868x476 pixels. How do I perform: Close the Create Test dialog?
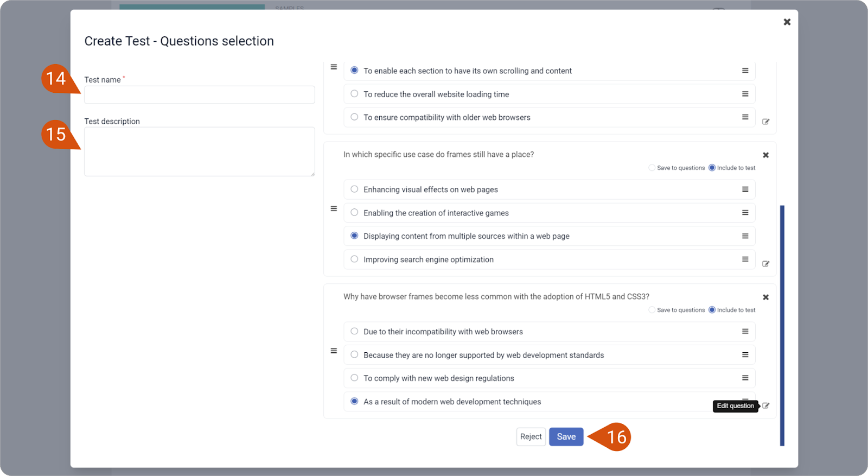[787, 22]
